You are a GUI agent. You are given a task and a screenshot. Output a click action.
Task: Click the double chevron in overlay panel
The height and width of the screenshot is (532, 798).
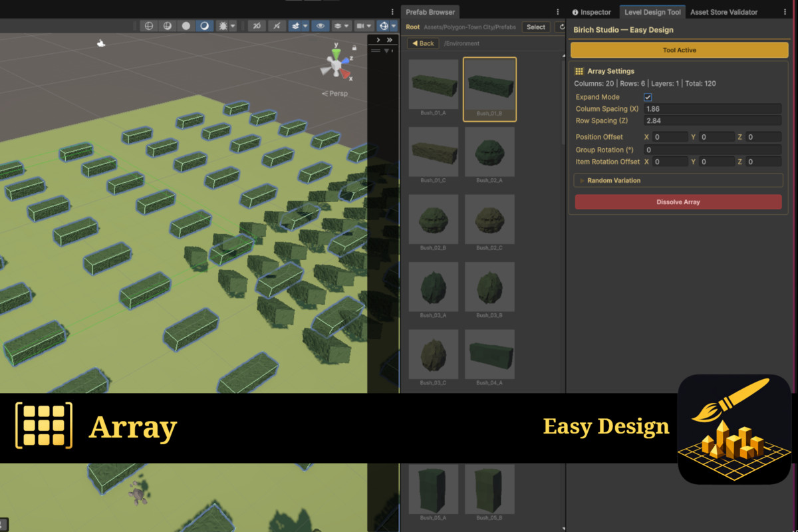click(x=390, y=40)
